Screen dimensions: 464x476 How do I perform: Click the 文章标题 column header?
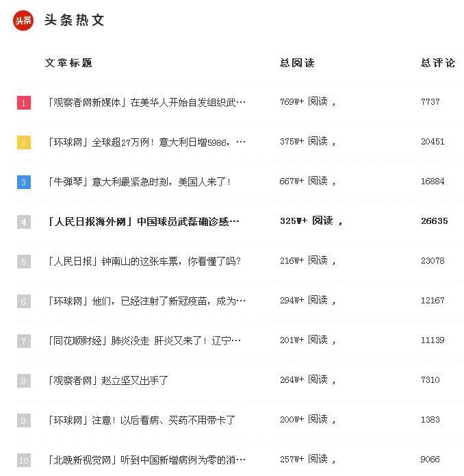pos(68,63)
